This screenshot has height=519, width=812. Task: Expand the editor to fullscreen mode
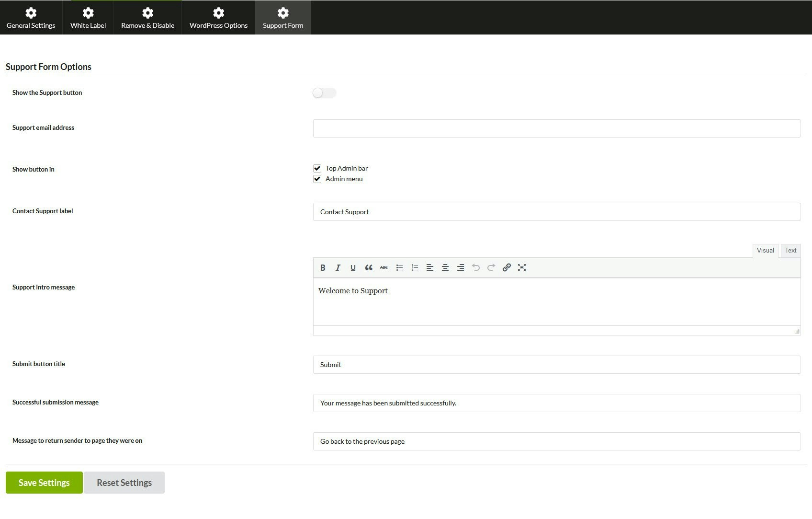pyautogui.click(x=522, y=267)
